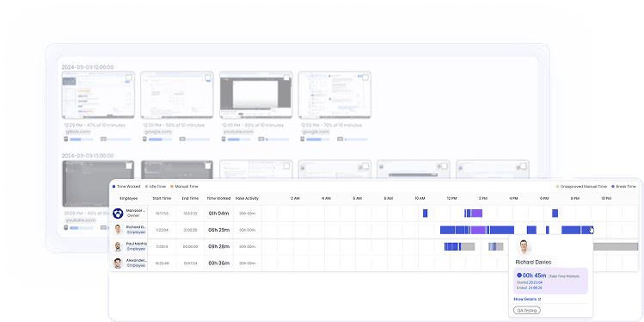The height and width of the screenshot is (322, 644).
Task: Click the keyboard activity icon under the 12:49 PM screenshot
Action: [x=261, y=139]
